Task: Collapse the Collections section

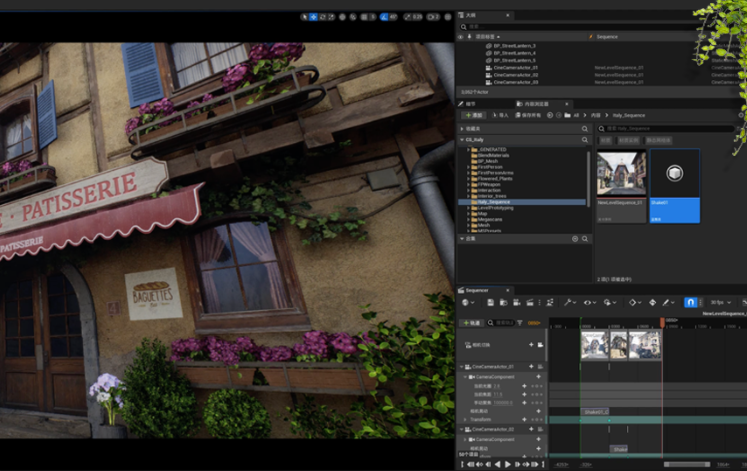Action: pyautogui.click(x=462, y=239)
